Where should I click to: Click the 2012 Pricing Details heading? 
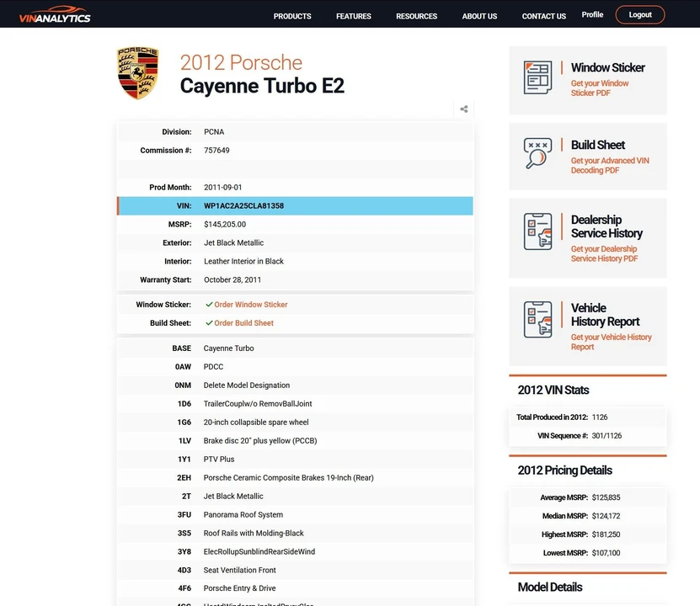pyautogui.click(x=564, y=470)
